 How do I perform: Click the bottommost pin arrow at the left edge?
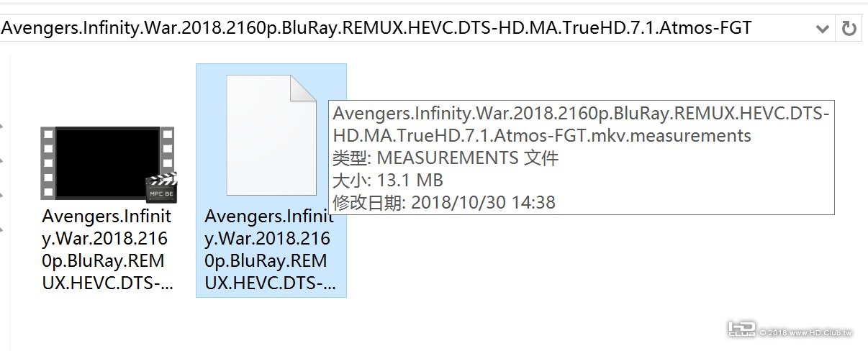2,229
